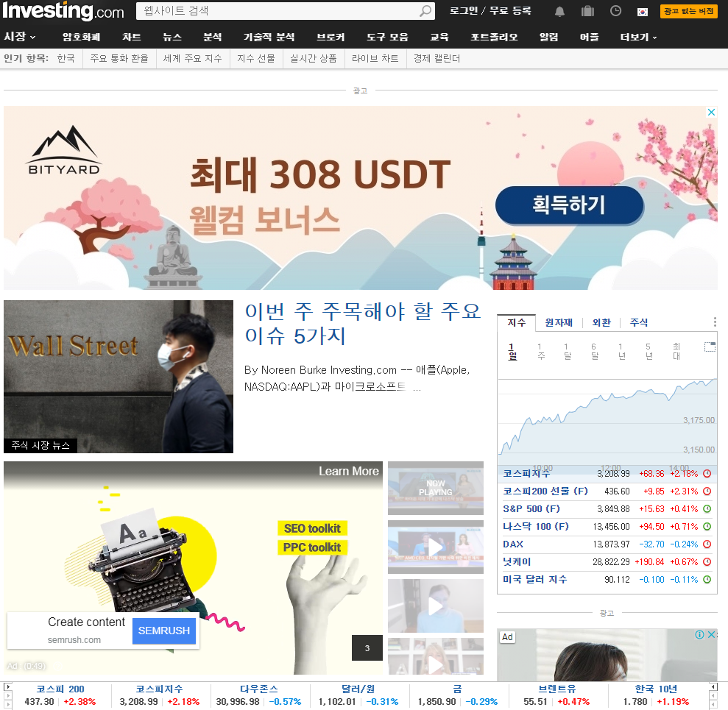The image size is (728, 710).
Task: Switch to the 외환 tab
Action: click(601, 322)
